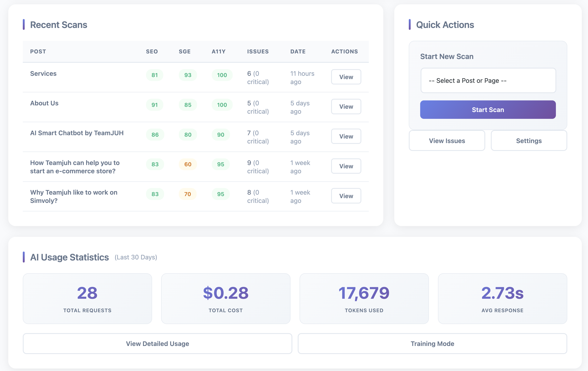View AI Smart Chatbot by TeamJUH scan
This screenshot has height=371, width=588.
pyautogui.click(x=346, y=136)
